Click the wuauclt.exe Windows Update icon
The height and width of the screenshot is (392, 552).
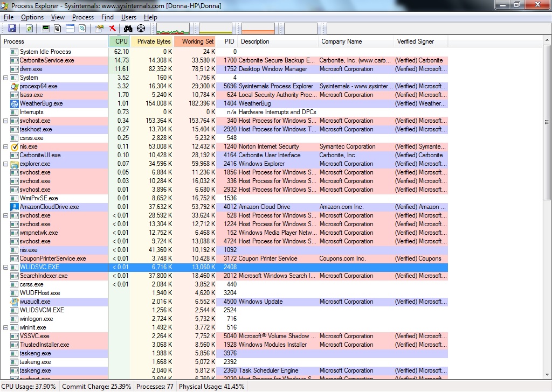click(x=15, y=302)
